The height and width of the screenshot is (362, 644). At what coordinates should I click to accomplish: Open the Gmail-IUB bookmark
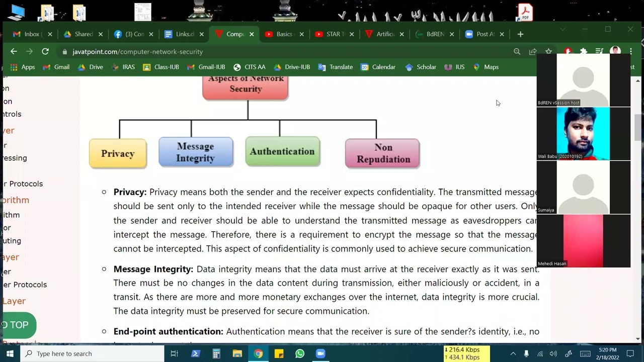(x=205, y=67)
